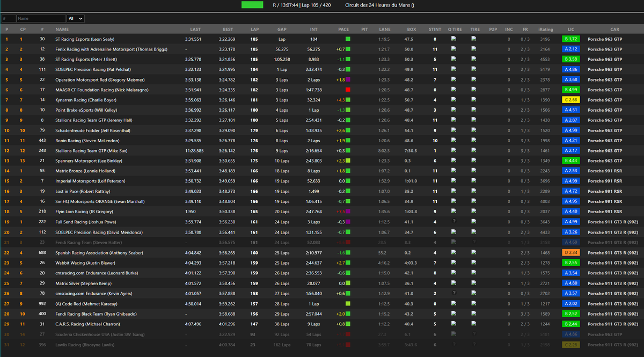Click the TIRE icon for Schadenfreude Fodder

(474, 130)
